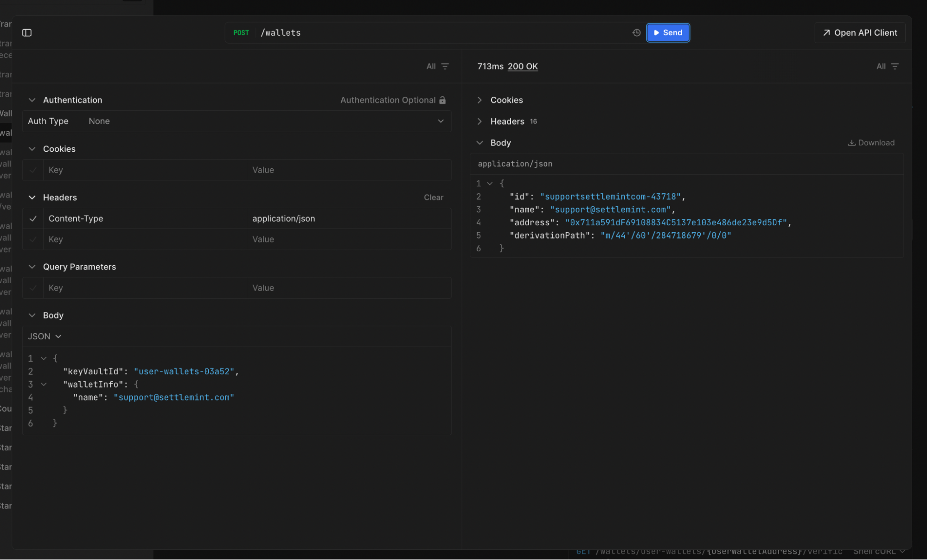Click the response name support@settlemint.com
The width and height of the screenshot is (927, 560).
pyautogui.click(x=610, y=210)
